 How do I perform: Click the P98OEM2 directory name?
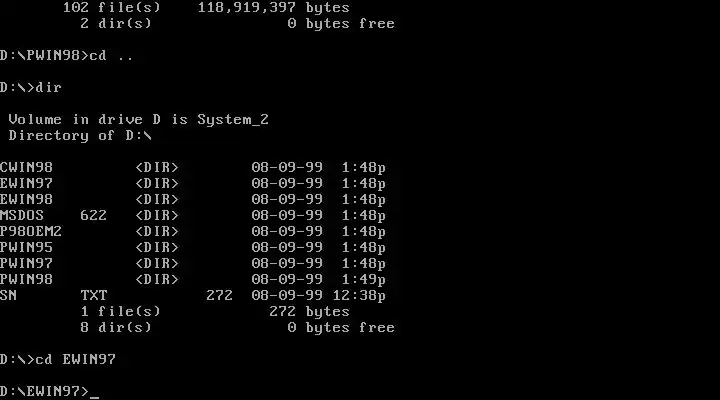[31, 231]
